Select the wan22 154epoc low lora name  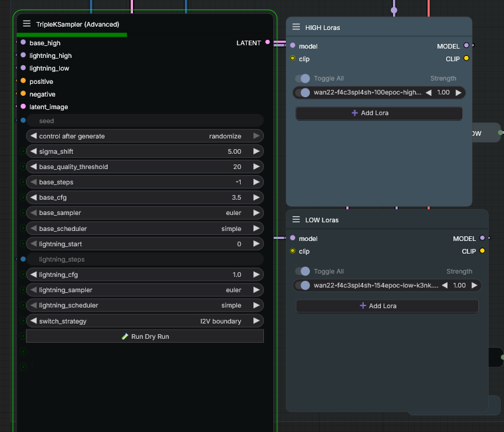click(376, 286)
